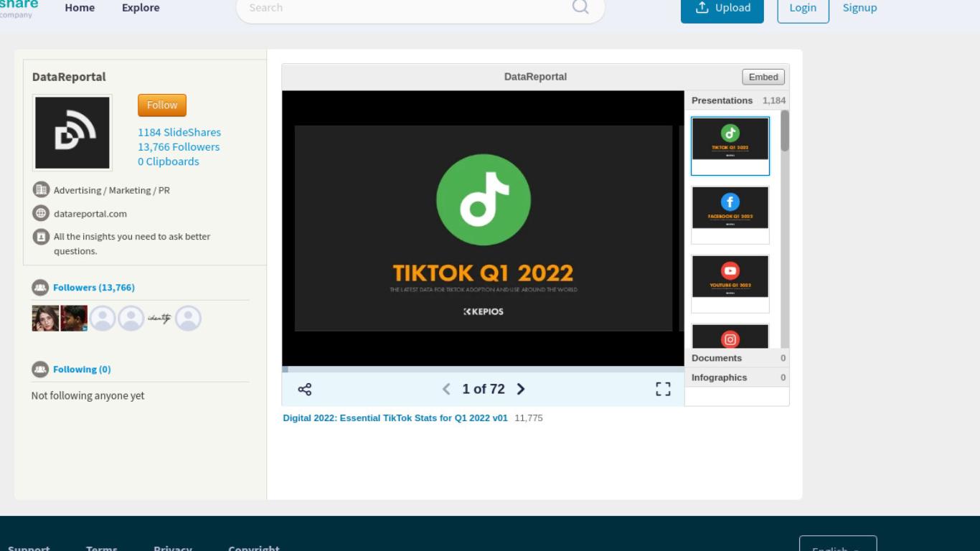Advance to next slide arrow

(521, 389)
